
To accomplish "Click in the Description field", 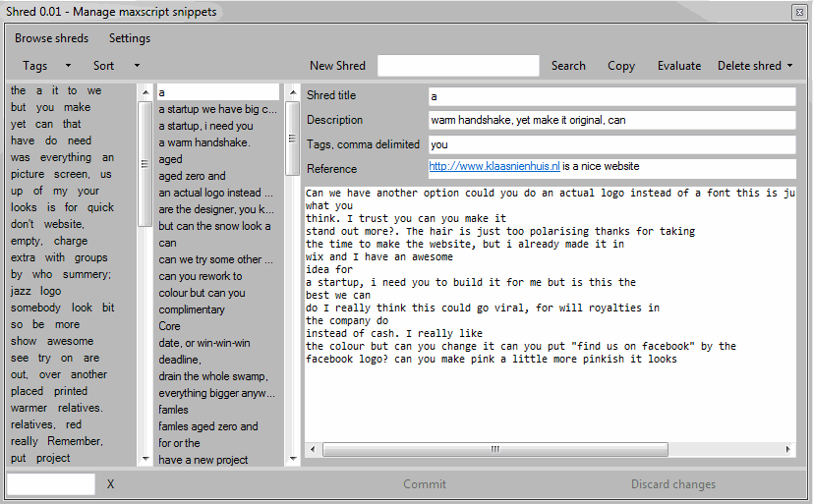I will click(611, 120).
